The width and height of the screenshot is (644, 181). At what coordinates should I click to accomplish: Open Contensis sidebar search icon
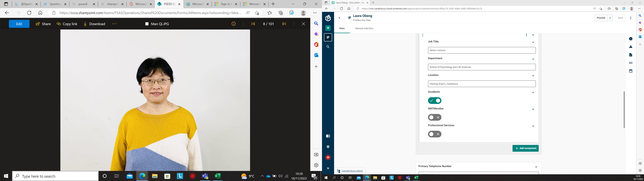[x=328, y=47]
